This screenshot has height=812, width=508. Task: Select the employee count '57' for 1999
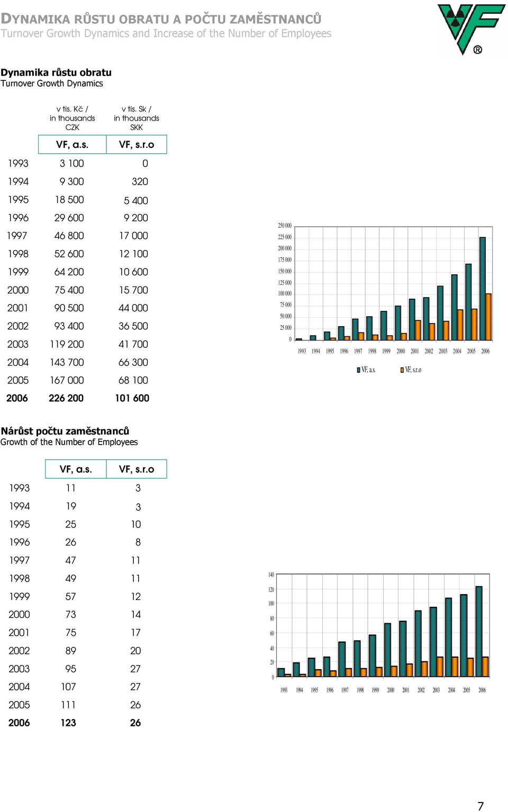[71, 596]
